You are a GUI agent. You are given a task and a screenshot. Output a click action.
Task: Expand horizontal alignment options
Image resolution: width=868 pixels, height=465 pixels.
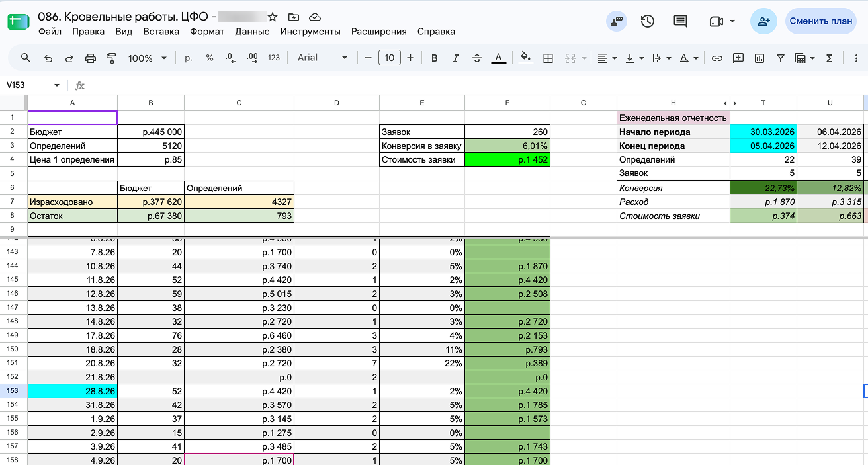tap(607, 58)
